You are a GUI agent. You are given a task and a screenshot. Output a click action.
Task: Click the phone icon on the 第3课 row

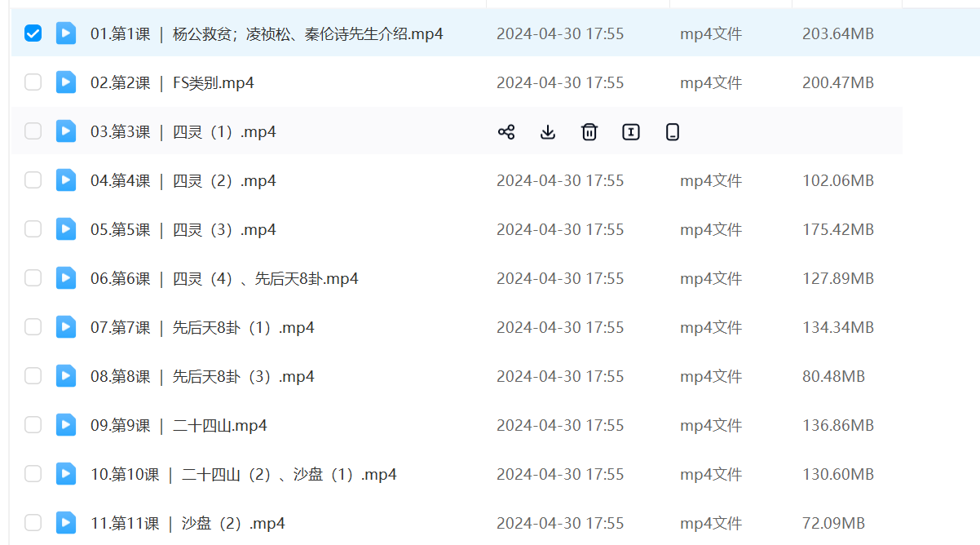pos(673,132)
